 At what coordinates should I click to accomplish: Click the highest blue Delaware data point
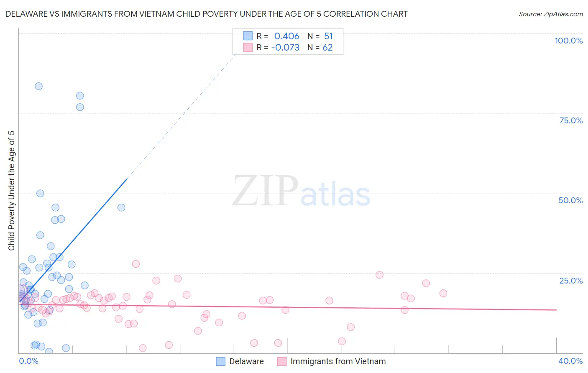(38, 86)
